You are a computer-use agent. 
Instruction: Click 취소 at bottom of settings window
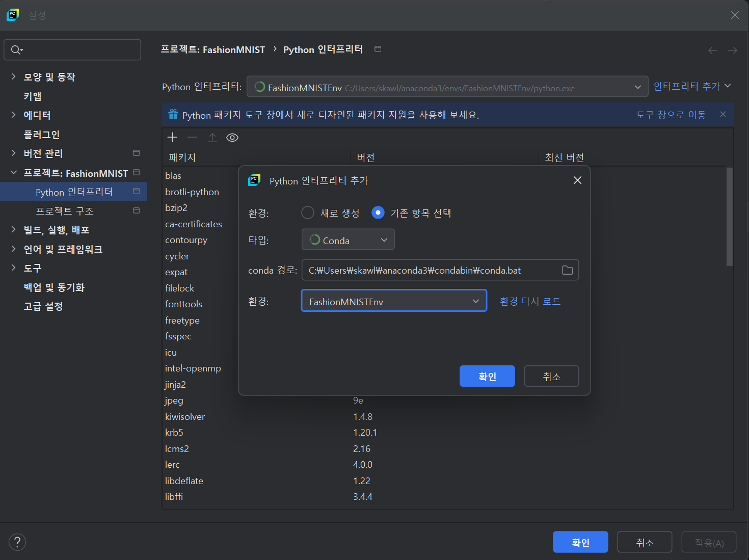pyautogui.click(x=645, y=542)
